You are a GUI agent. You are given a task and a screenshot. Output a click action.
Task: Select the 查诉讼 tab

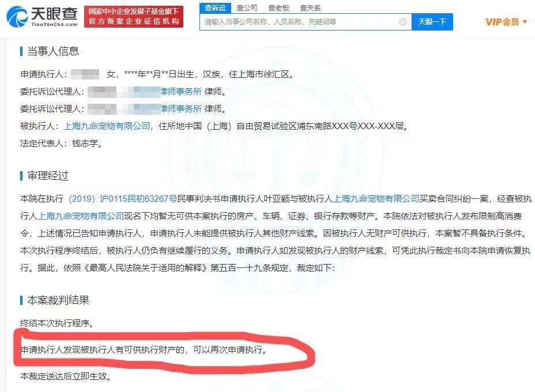pyautogui.click(x=215, y=8)
